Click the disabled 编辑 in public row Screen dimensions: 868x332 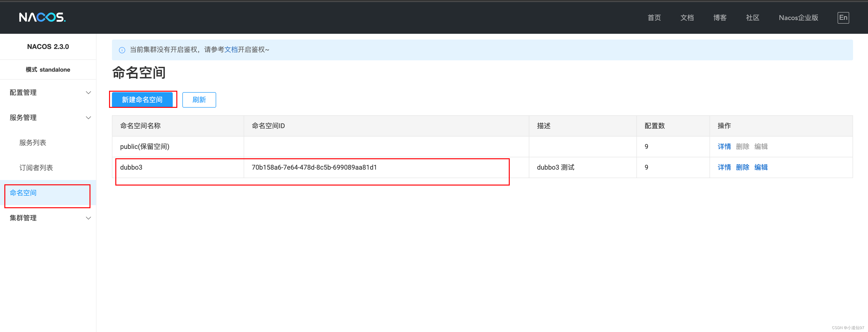[x=761, y=147]
